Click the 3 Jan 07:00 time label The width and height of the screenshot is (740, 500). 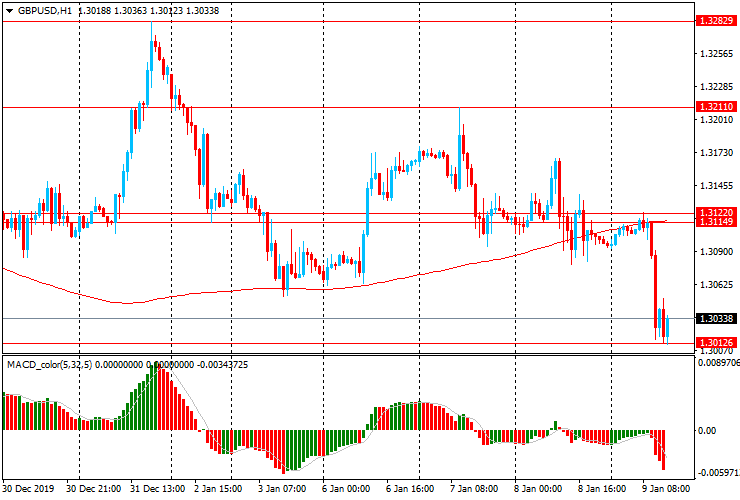[282, 489]
